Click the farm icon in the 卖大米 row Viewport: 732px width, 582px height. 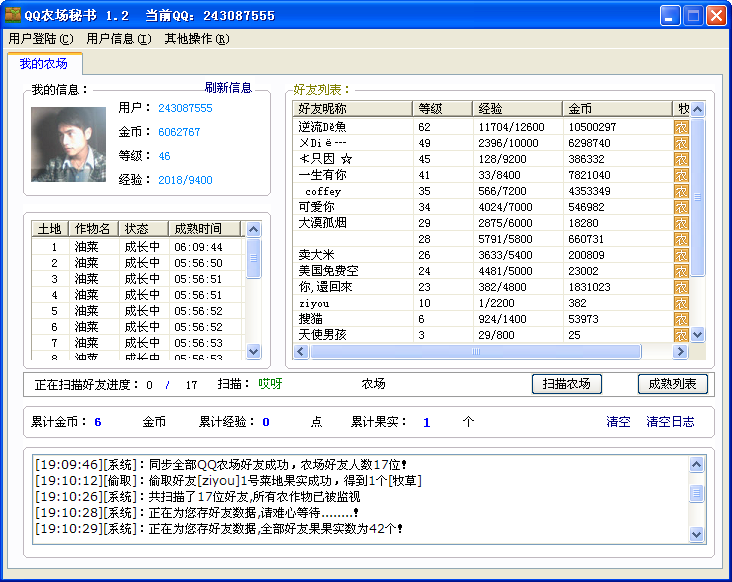tap(681, 255)
